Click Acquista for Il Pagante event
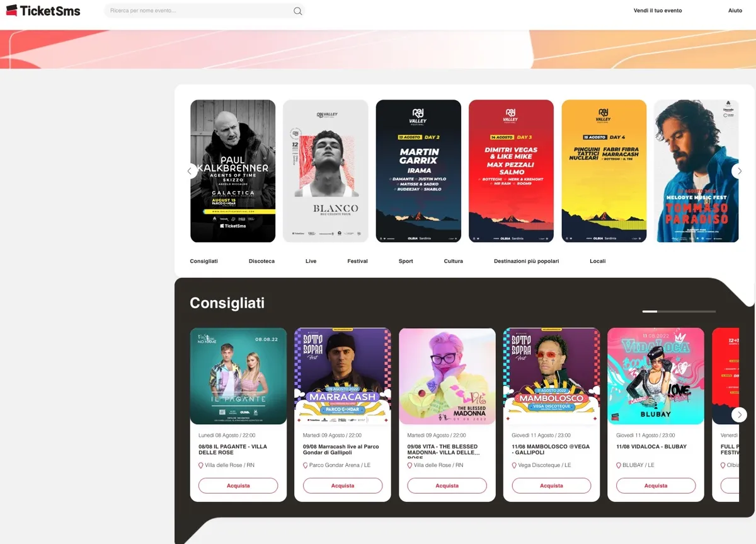The height and width of the screenshot is (544, 756). click(x=238, y=485)
